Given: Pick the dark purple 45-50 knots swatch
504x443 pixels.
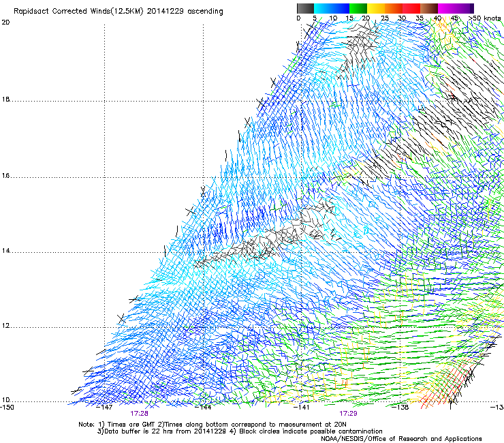Looking at the screenshot, I should coord(464,8).
